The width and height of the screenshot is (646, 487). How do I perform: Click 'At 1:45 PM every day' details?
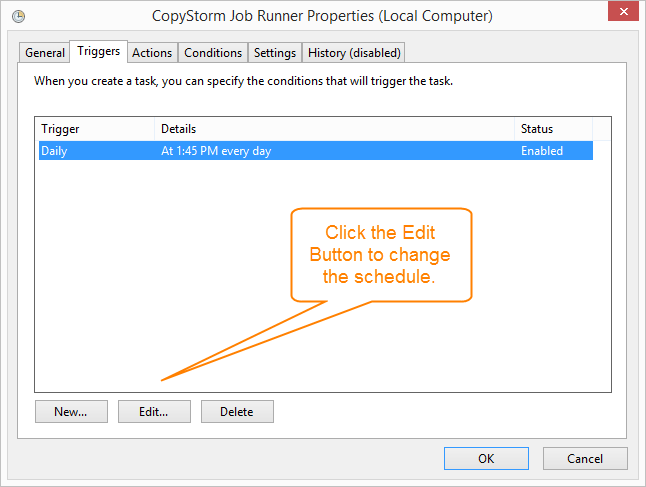[216, 151]
